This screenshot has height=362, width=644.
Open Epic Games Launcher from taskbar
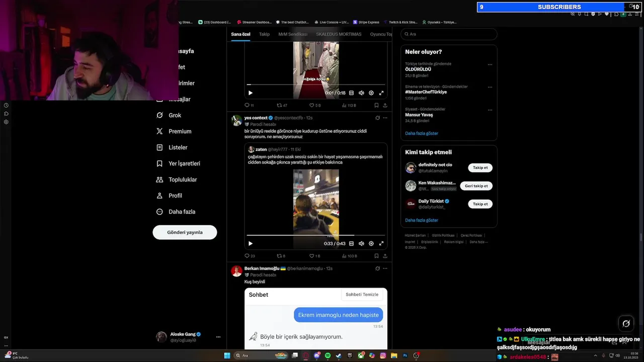coord(350,355)
